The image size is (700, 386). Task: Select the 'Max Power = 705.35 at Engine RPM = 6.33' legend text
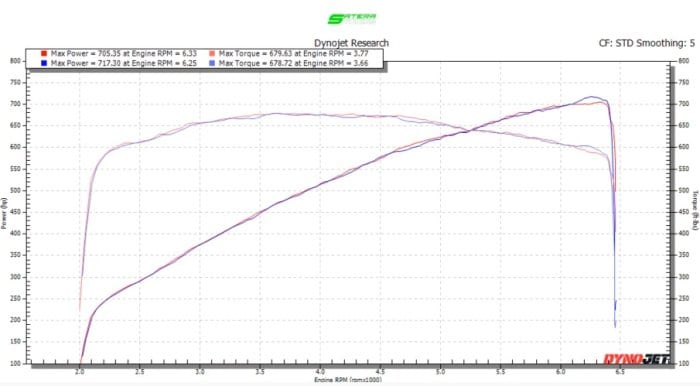124,54
